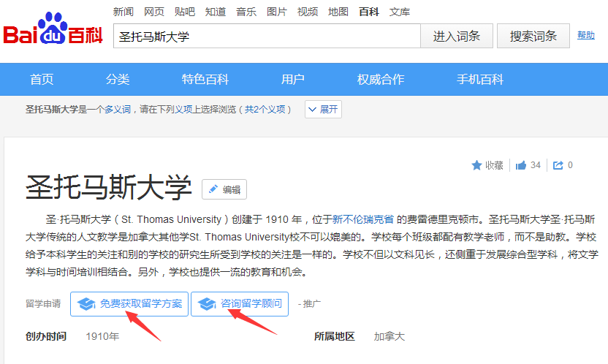Open the 用户 tab
608x364 pixels.
point(293,80)
